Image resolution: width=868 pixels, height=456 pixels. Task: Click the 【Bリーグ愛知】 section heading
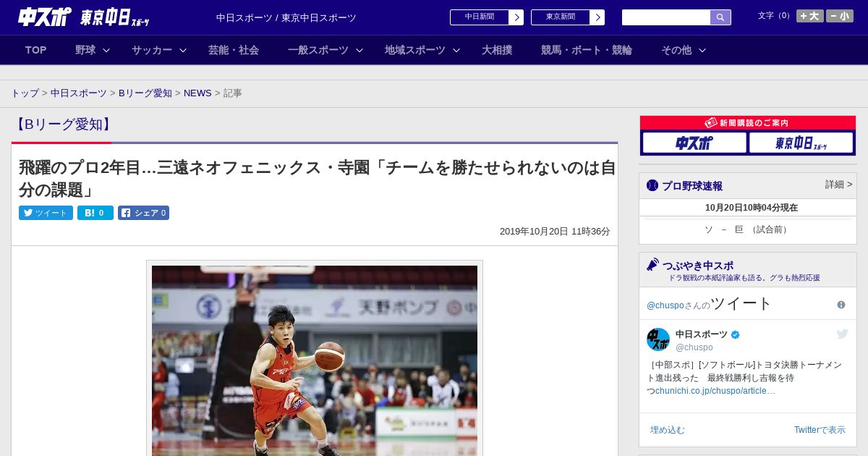coord(63,124)
